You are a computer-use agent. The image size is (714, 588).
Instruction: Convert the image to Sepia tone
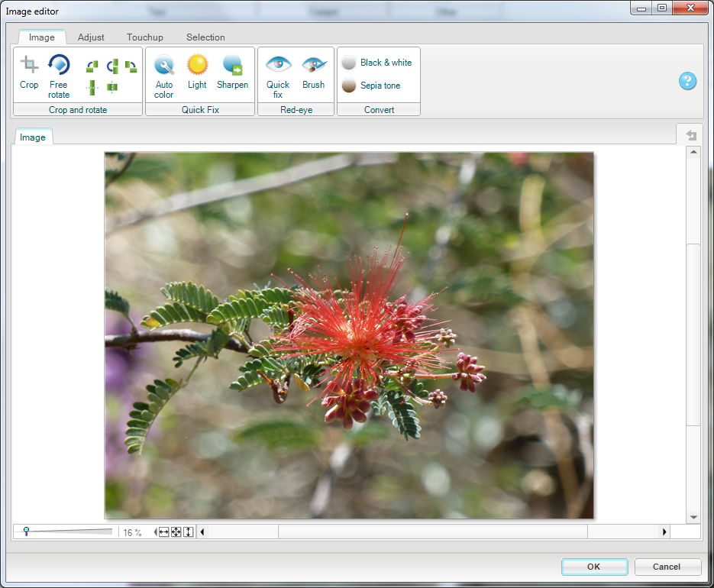click(372, 86)
